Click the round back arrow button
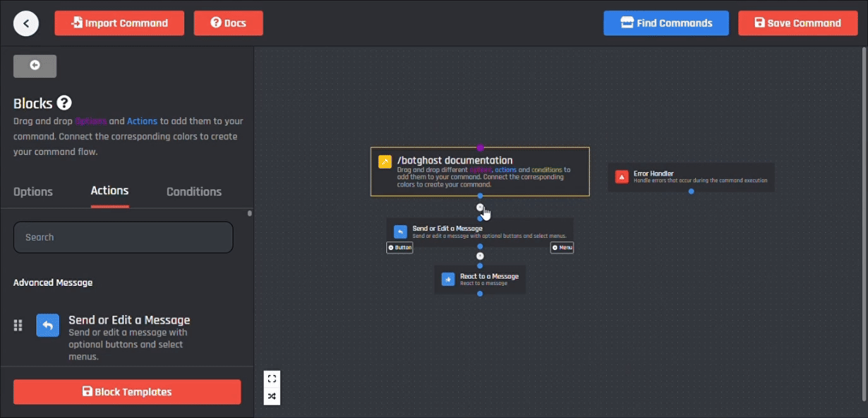The image size is (868, 418). click(26, 23)
